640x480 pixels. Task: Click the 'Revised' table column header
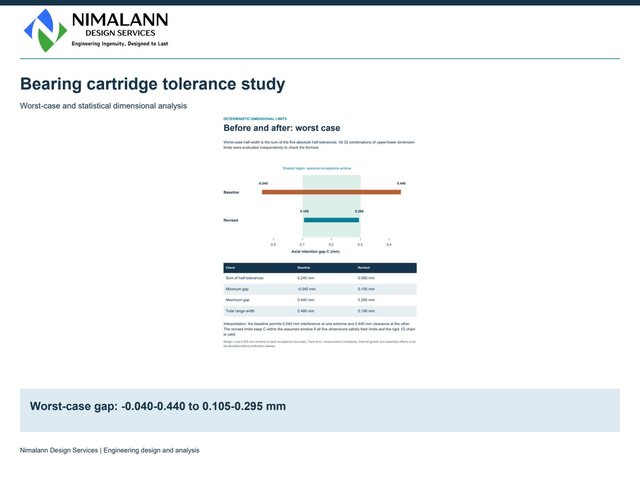pos(364,268)
